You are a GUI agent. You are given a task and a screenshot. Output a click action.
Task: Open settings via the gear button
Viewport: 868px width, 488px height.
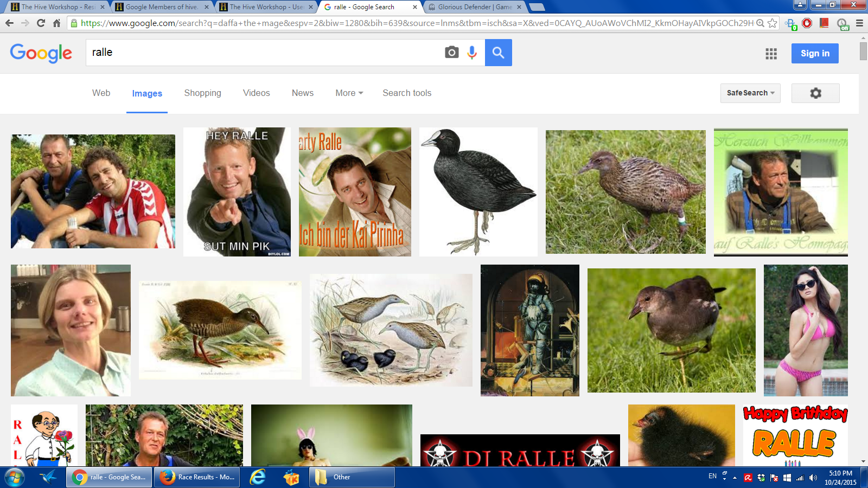pos(815,93)
